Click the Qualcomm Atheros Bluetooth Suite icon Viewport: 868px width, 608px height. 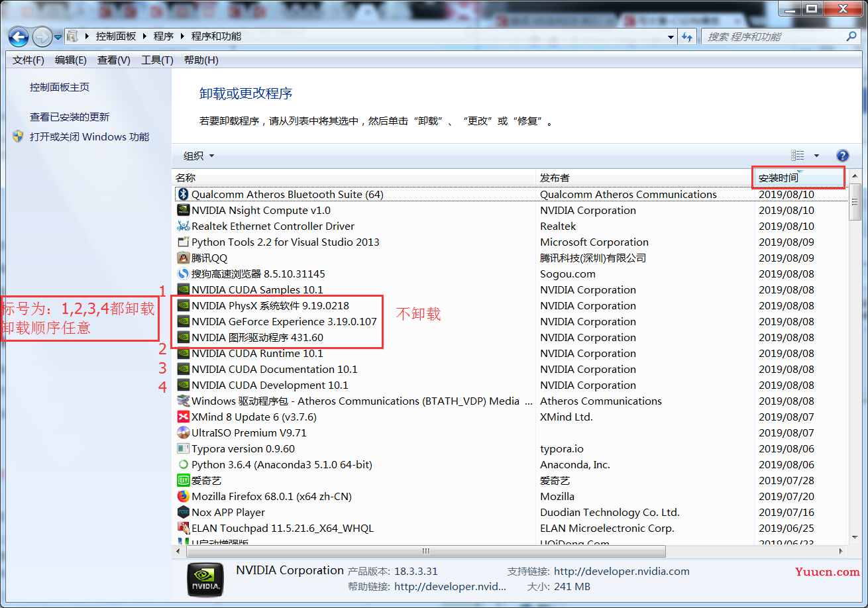pos(184,195)
